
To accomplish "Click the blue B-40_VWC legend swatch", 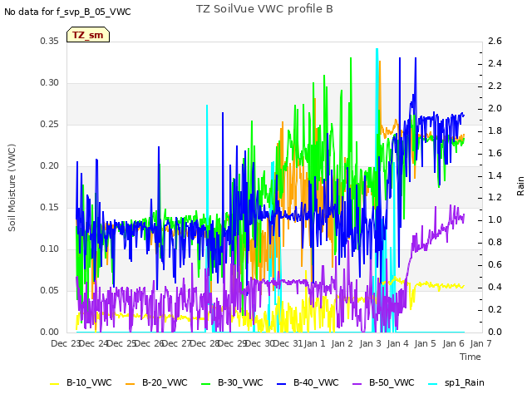I will (x=282, y=384).
